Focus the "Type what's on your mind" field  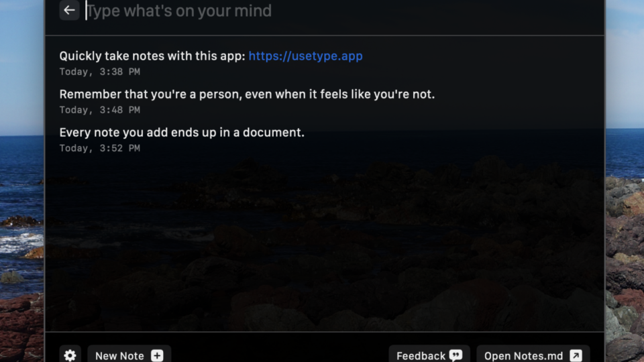click(341, 11)
